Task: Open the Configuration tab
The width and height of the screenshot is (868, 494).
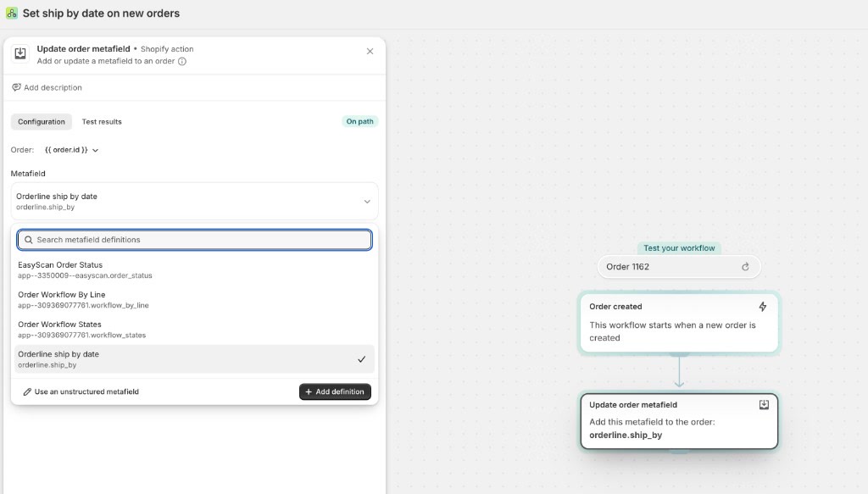Action: pos(42,122)
